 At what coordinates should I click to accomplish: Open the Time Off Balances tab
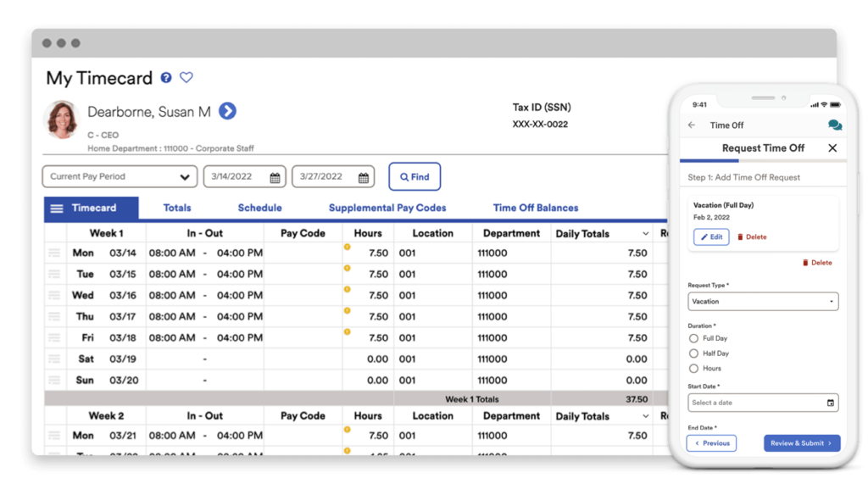click(536, 209)
